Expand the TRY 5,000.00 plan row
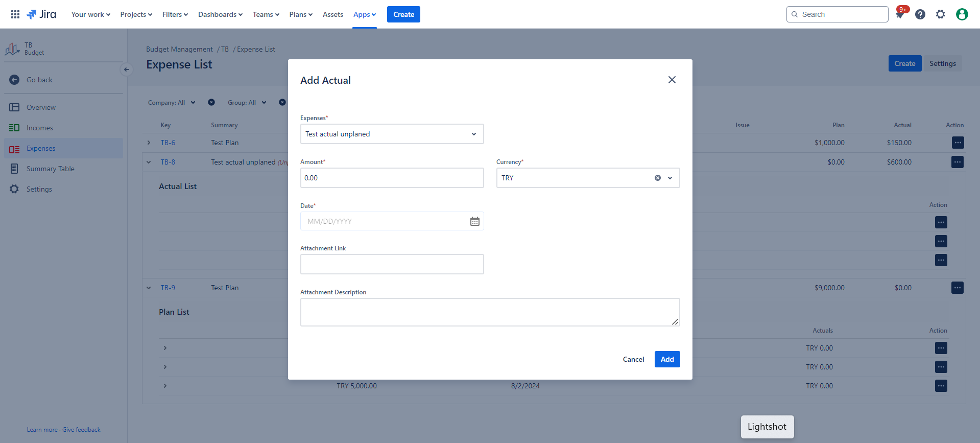The width and height of the screenshot is (980, 443). point(165,386)
